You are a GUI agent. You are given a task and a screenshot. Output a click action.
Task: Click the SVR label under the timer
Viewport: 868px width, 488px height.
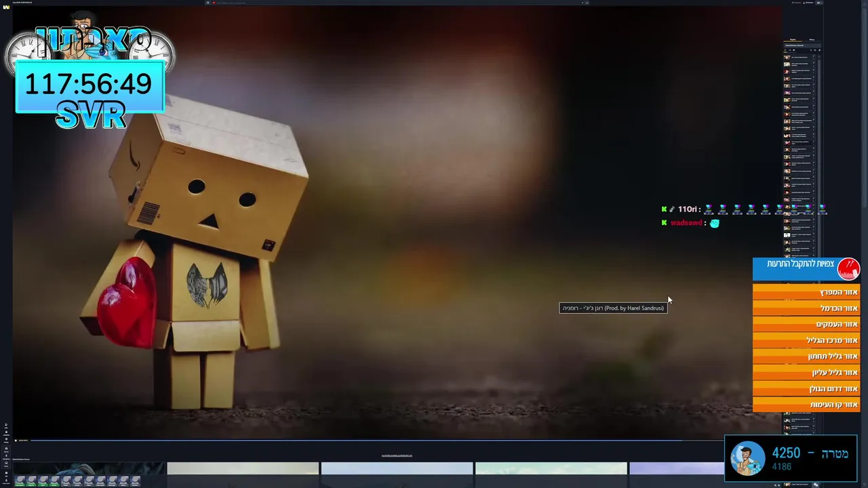tap(90, 116)
